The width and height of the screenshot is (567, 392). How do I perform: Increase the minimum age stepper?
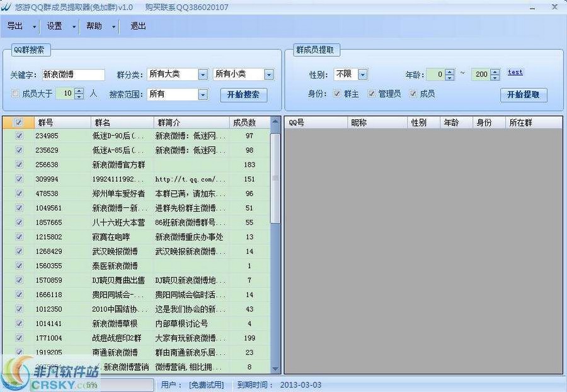point(449,72)
